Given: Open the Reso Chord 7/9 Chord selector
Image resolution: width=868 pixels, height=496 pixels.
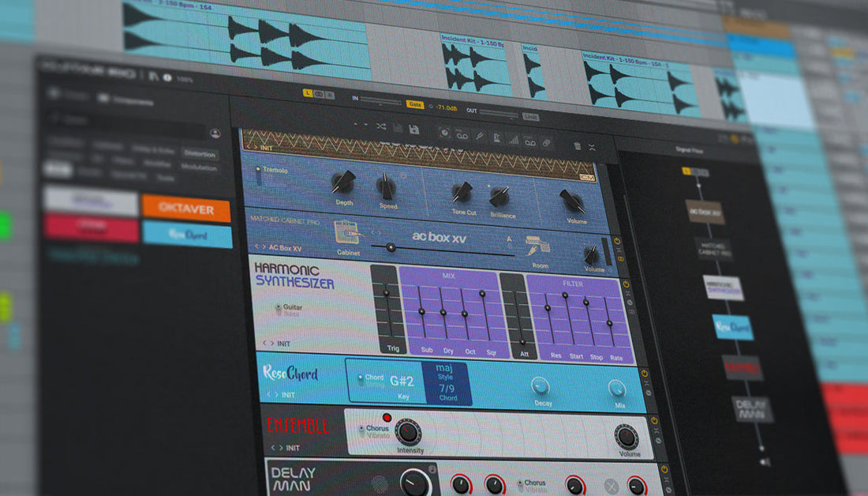Looking at the screenshot, I should click(447, 392).
